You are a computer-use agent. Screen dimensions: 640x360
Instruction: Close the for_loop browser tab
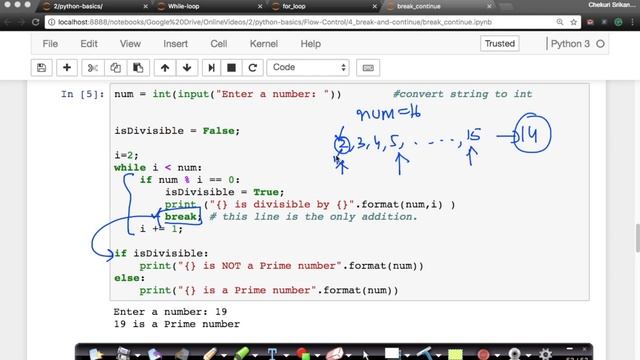click(x=374, y=7)
